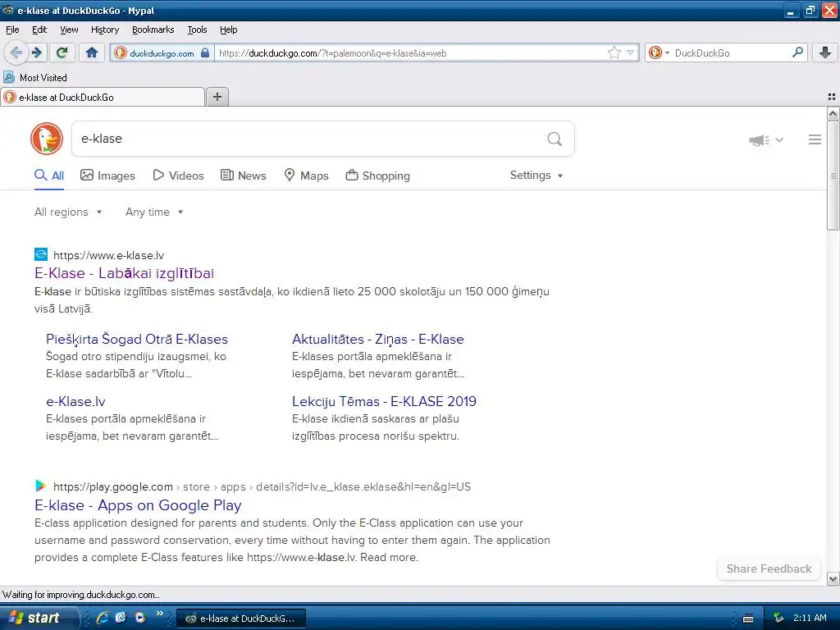
Task: Click the toolbar search magnifier icon
Action: [797, 52]
